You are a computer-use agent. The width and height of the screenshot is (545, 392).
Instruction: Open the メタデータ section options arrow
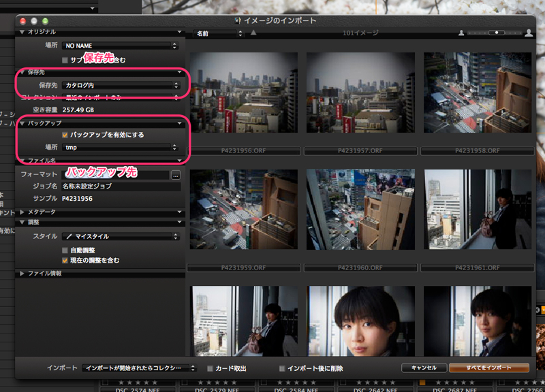(180, 212)
